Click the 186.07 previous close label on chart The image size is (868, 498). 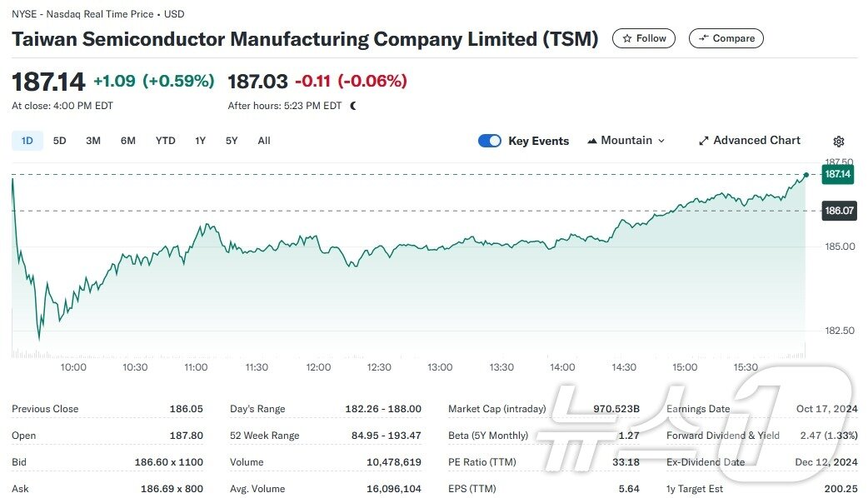pyautogui.click(x=838, y=211)
